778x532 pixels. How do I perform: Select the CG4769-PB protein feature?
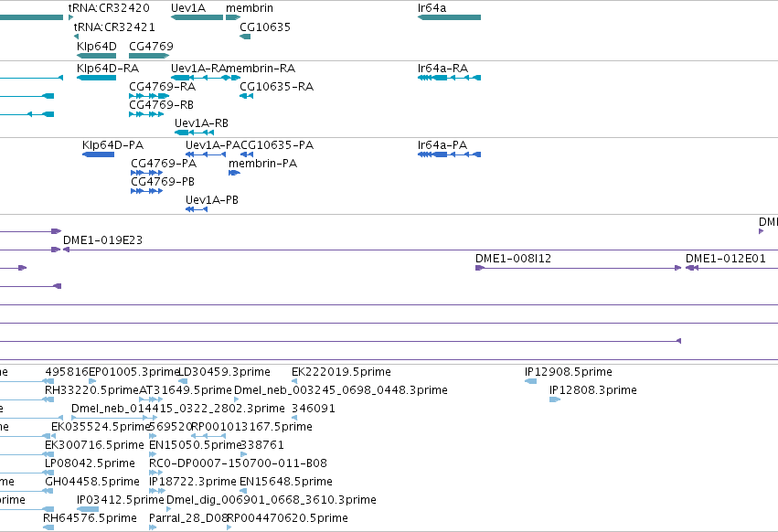(x=147, y=191)
